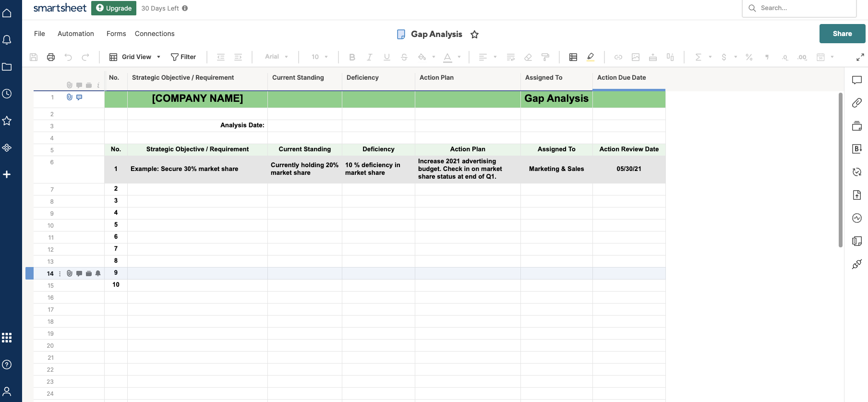Screen dimensions: 868x402
Task: Open the Forms menu
Action: (x=116, y=34)
